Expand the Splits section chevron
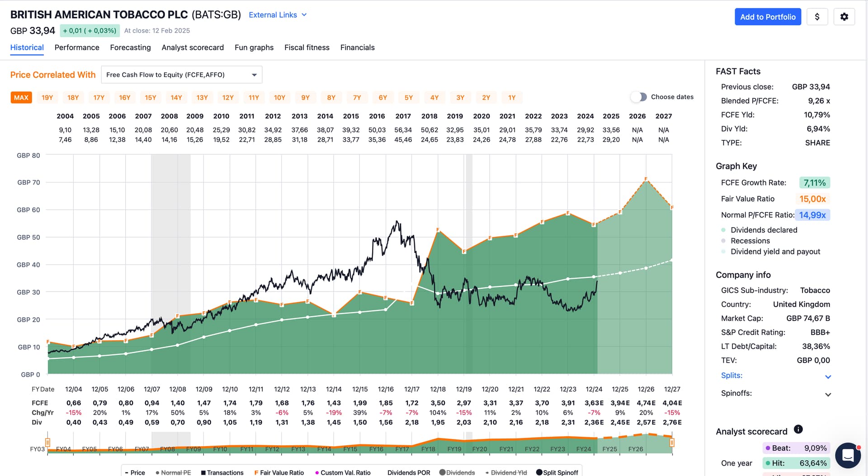The image size is (868, 476). click(828, 376)
